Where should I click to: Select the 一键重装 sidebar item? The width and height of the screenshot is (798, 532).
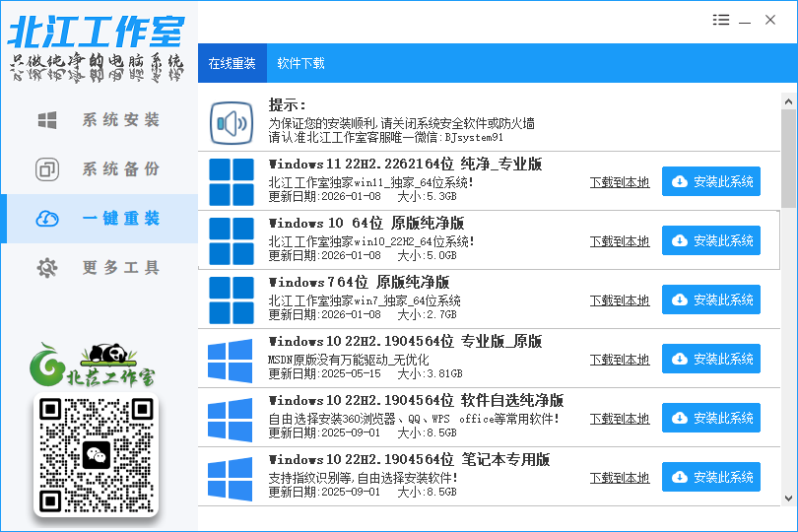point(100,219)
